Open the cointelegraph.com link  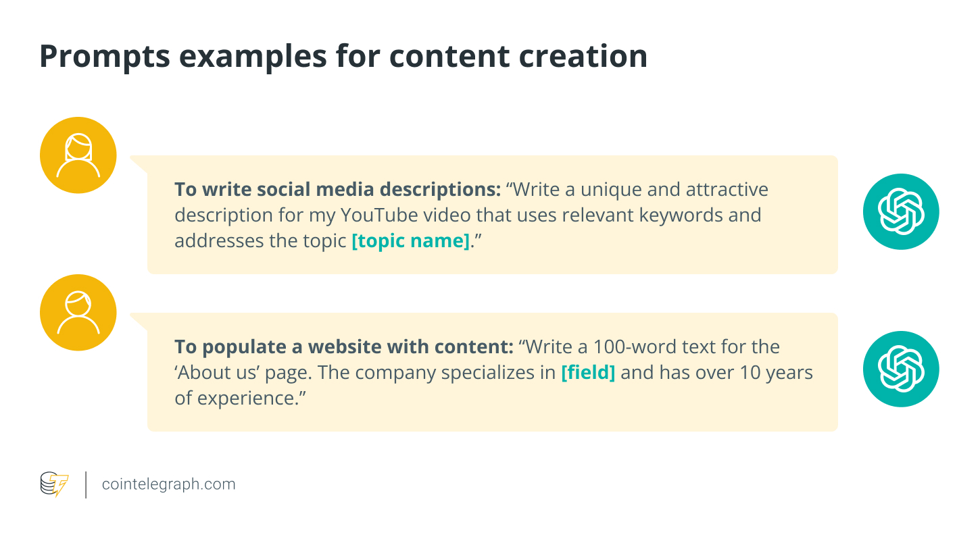tap(168, 484)
